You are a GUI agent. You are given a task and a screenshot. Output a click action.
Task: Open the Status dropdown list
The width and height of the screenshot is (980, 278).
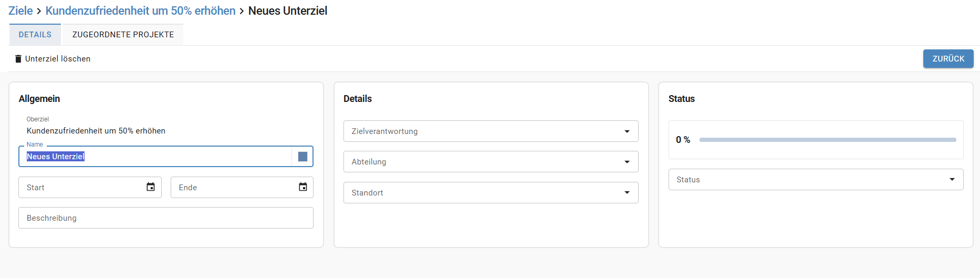(x=816, y=180)
